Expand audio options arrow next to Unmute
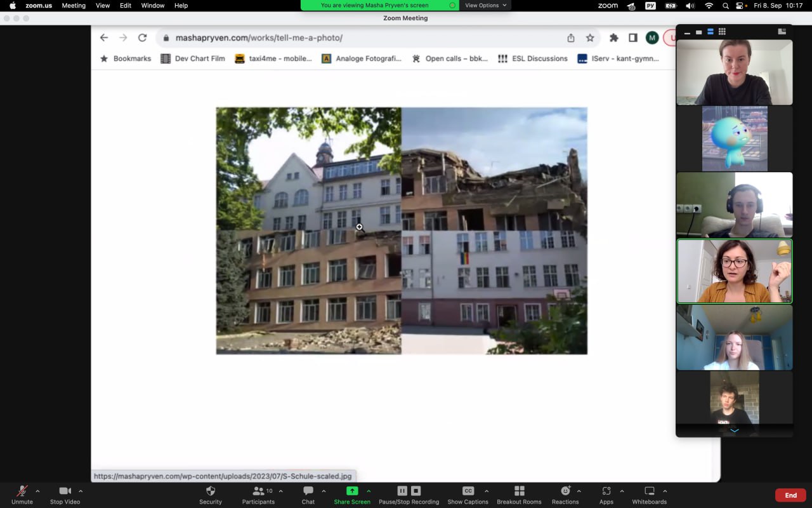This screenshot has height=508, width=812. coord(37,491)
